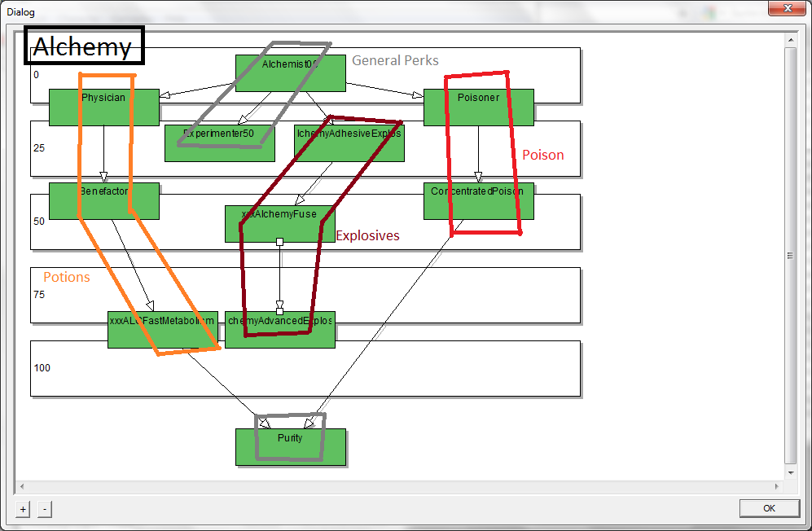Select the Purity perk node
The height and width of the screenshot is (531, 812).
[x=290, y=447]
